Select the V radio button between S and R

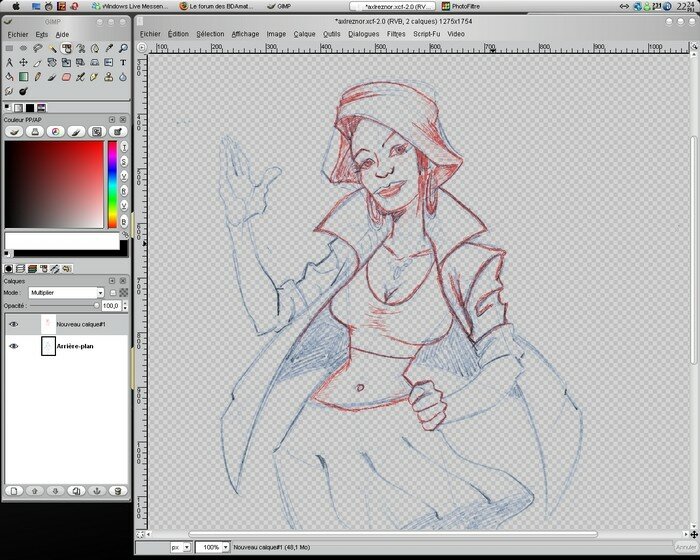click(x=124, y=176)
